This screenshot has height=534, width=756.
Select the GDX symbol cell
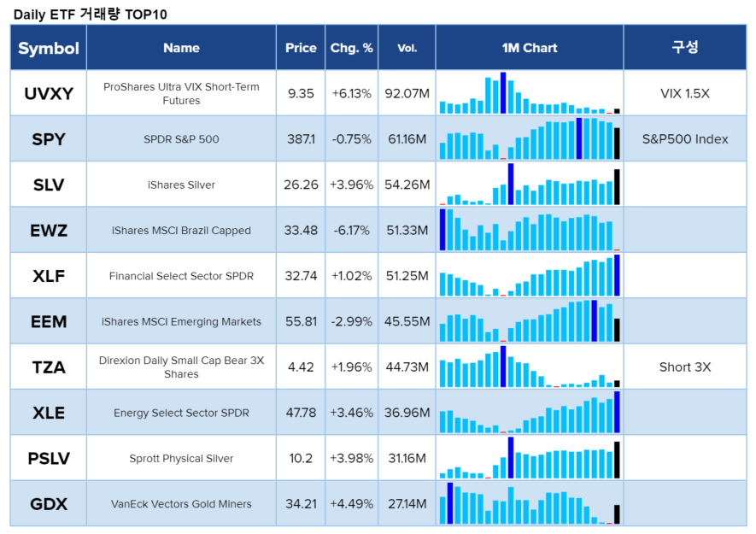tap(48, 503)
